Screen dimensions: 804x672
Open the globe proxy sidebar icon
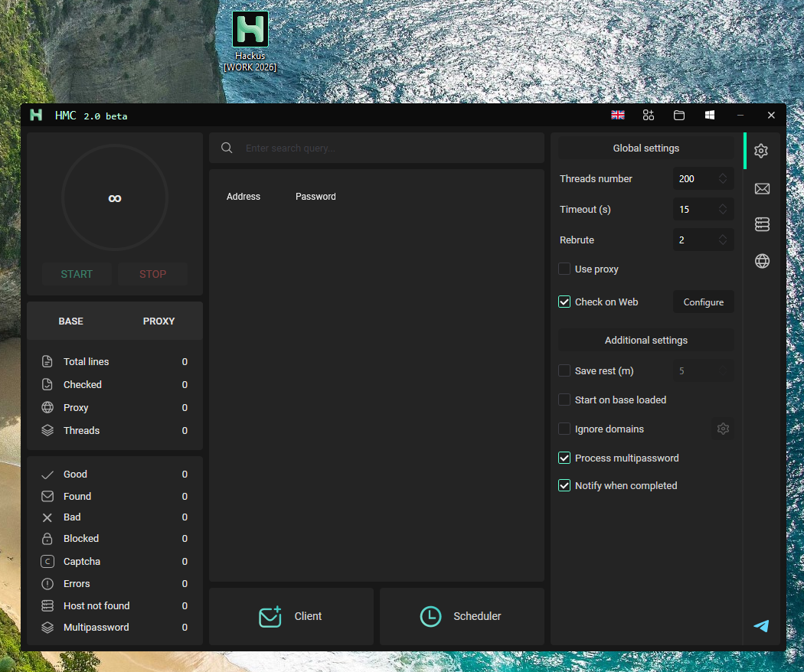tap(762, 261)
